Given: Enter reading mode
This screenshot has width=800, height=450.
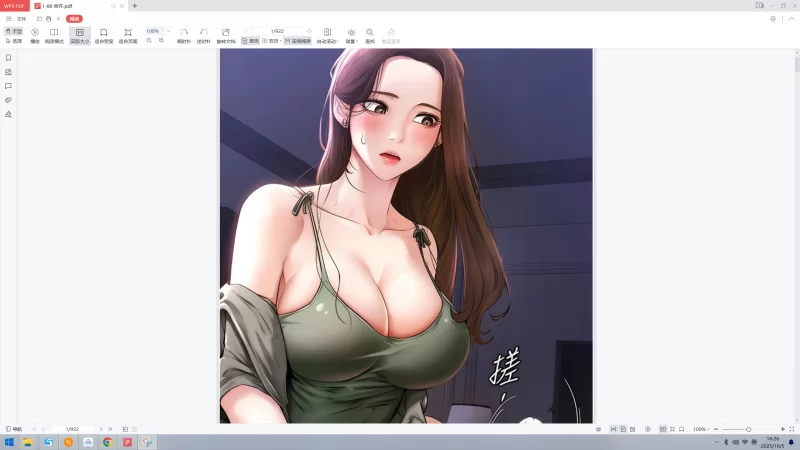Looking at the screenshot, I should click(54, 36).
